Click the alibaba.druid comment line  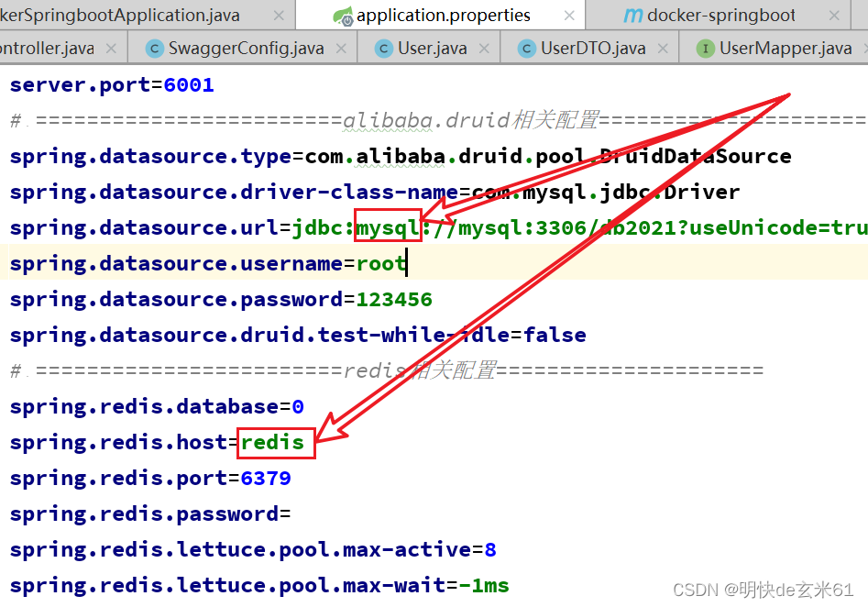(438, 120)
